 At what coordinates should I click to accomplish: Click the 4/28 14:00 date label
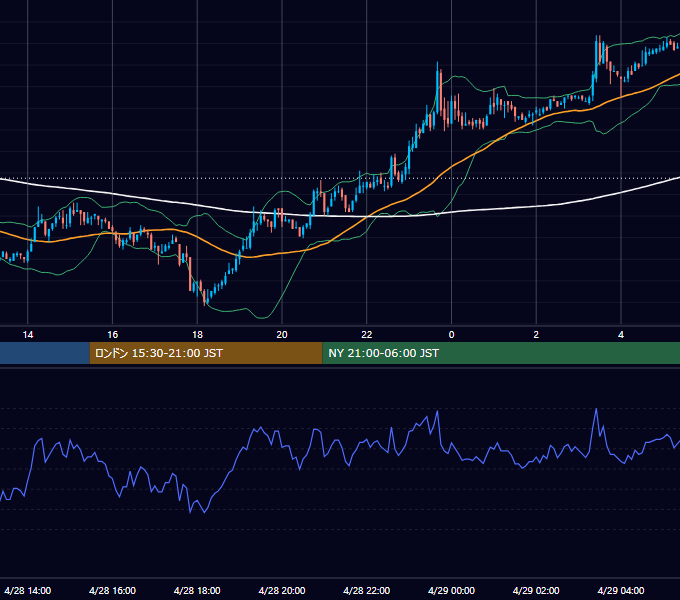click(x=28, y=591)
